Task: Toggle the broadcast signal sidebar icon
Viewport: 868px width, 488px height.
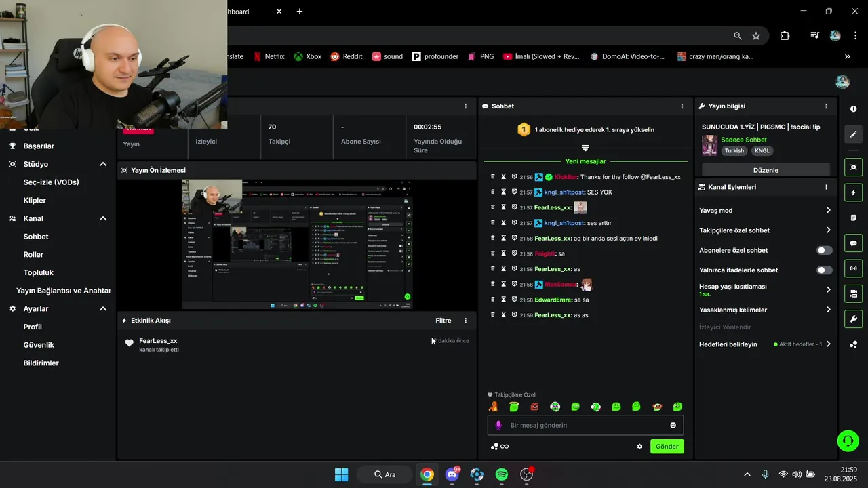Action: tap(853, 268)
